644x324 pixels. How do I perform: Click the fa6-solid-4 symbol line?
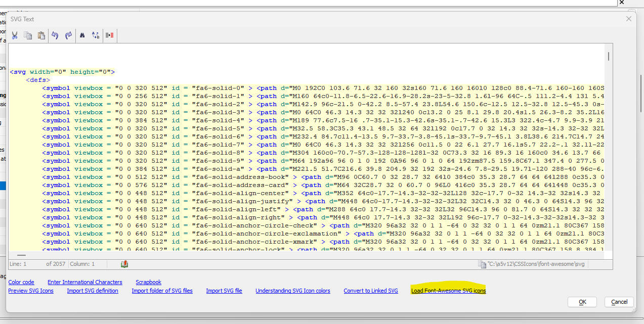[x=323, y=120]
